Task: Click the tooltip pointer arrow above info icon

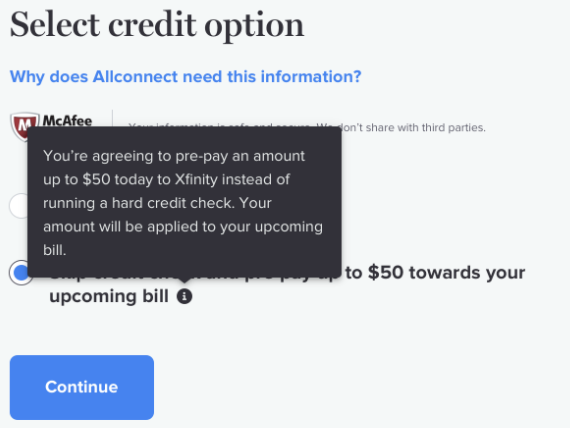Action: (x=184, y=280)
